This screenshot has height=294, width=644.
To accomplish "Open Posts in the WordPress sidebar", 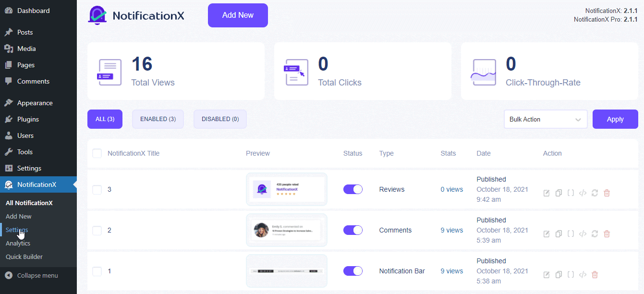I will 38,32.
